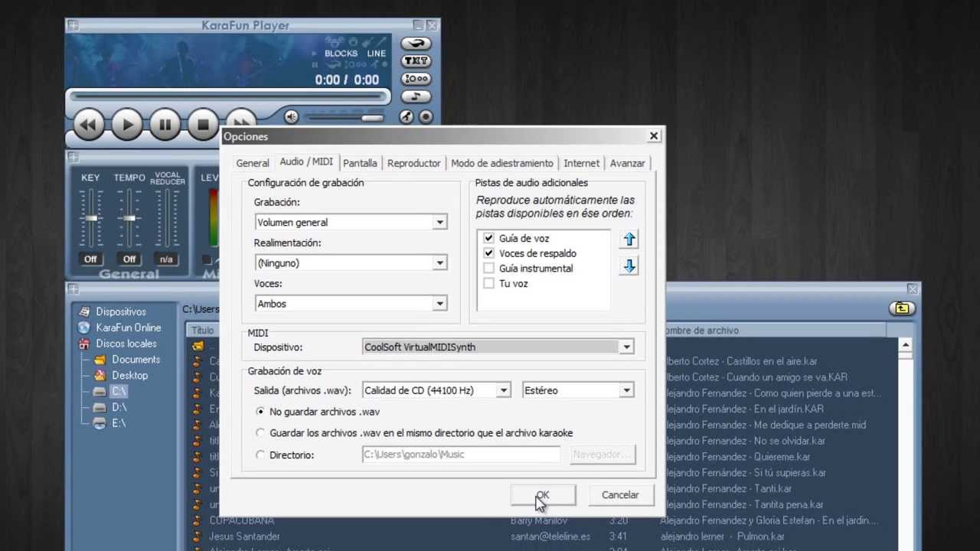Toggle the Guía de voz checkbox

pyautogui.click(x=488, y=238)
